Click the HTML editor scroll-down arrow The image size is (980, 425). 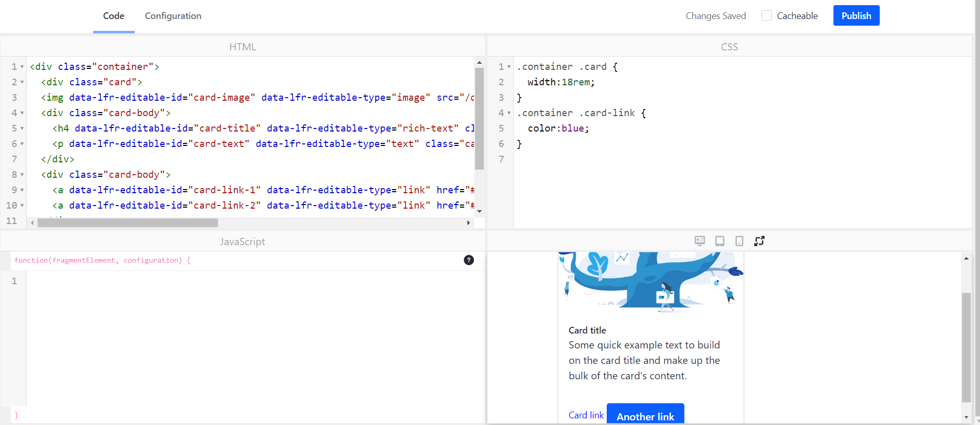(x=479, y=211)
